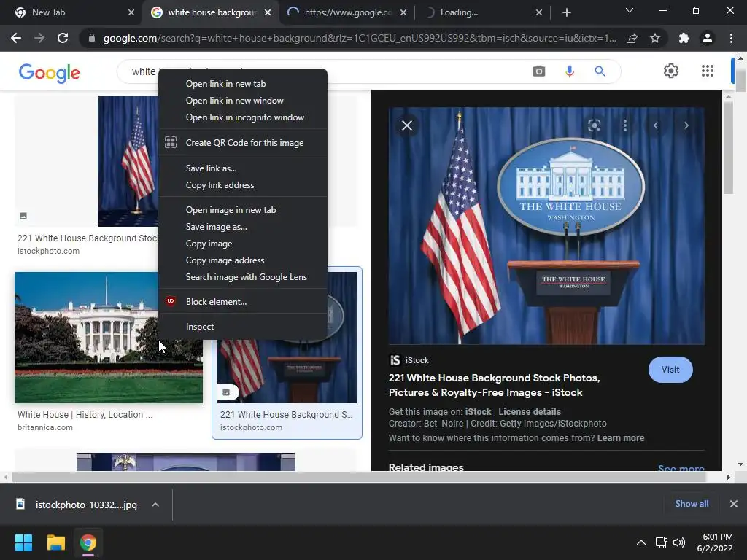The image size is (747, 560).
Task: Open the downloaded istockphoto jpg file
Action: pos(86,505)
